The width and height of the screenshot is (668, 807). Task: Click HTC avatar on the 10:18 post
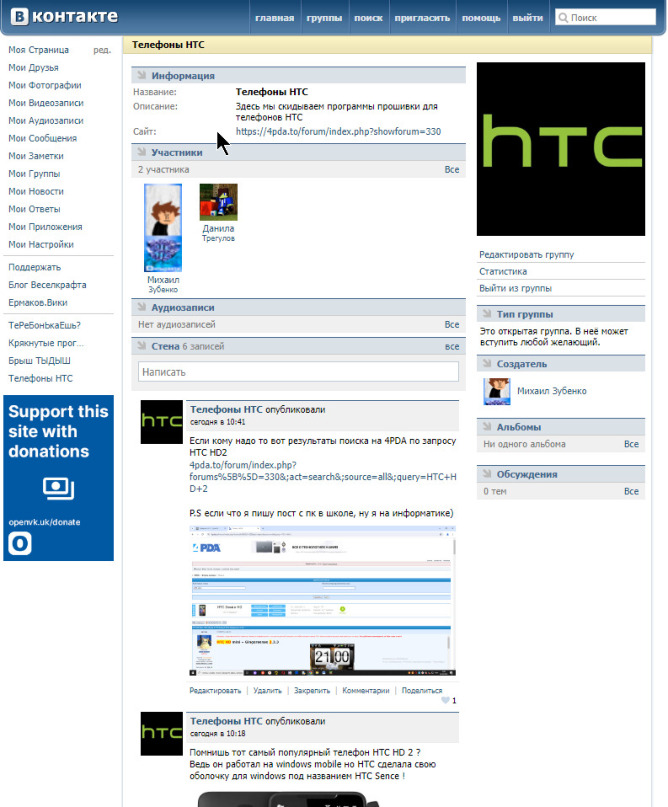coord(162,733)
